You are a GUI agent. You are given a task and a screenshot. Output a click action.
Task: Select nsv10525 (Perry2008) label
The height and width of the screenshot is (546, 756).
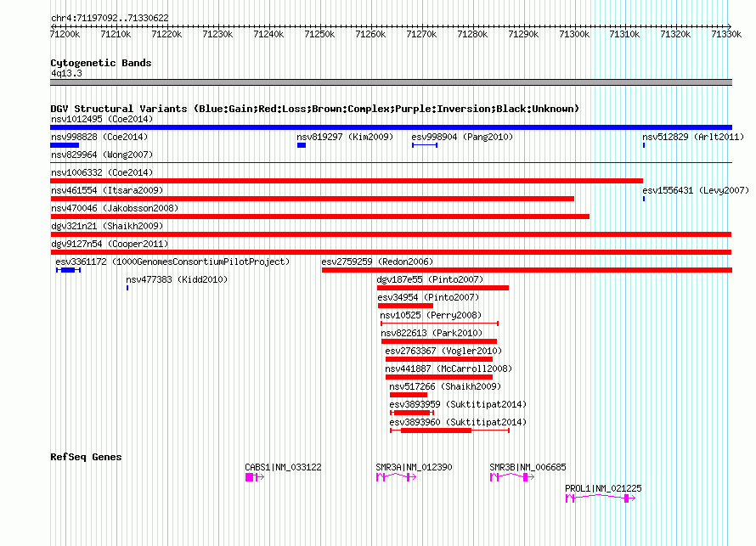[431, 315]
